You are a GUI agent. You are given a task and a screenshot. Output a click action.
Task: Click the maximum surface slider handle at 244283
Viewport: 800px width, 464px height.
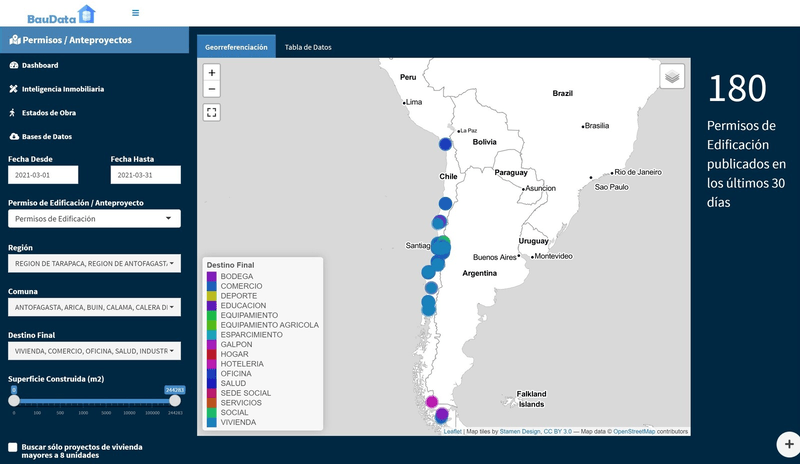(x=175, y=401)
